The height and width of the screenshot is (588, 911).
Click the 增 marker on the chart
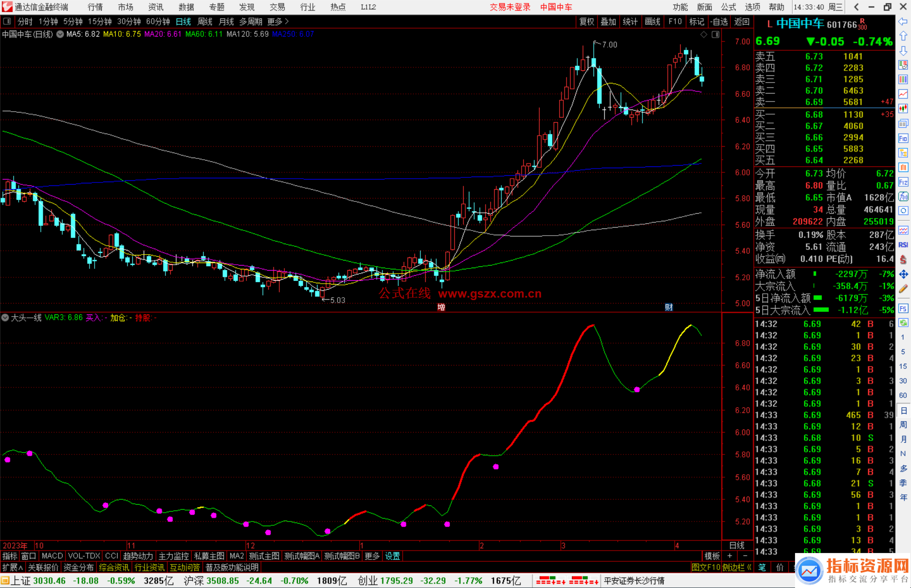pyautogui.click(x=441, y=307)
